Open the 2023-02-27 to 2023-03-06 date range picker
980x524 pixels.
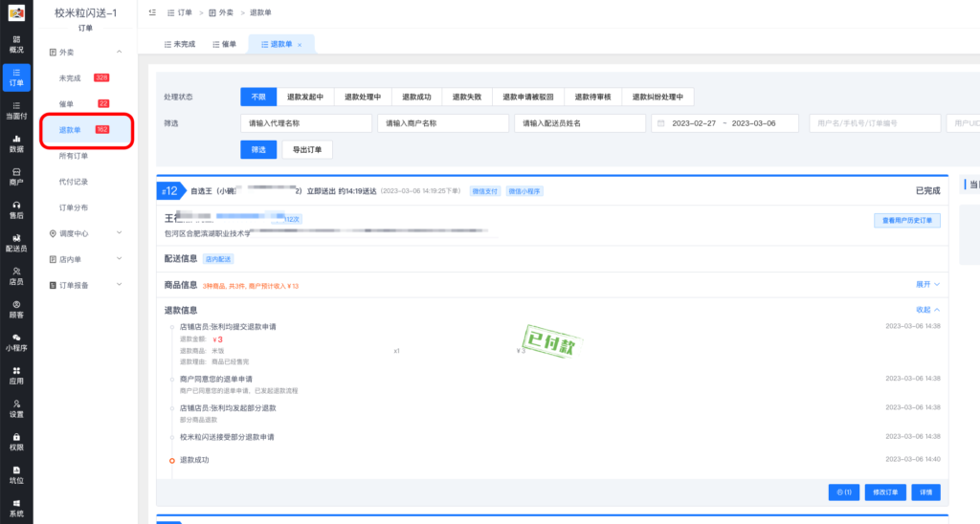(725, 123)
